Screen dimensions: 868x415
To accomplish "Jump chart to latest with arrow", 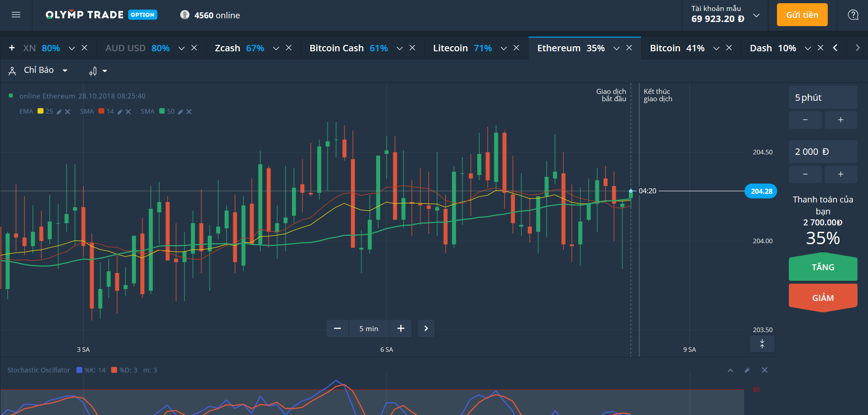I will (x=426, y=328).
